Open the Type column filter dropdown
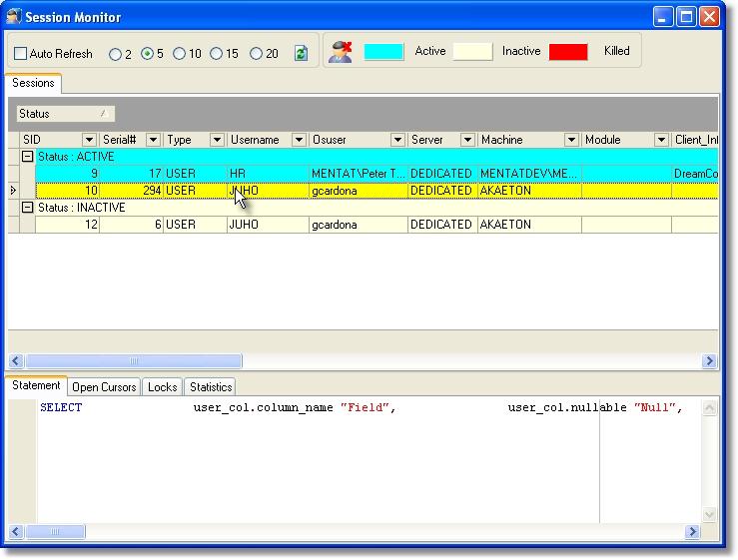 (217, 140)
